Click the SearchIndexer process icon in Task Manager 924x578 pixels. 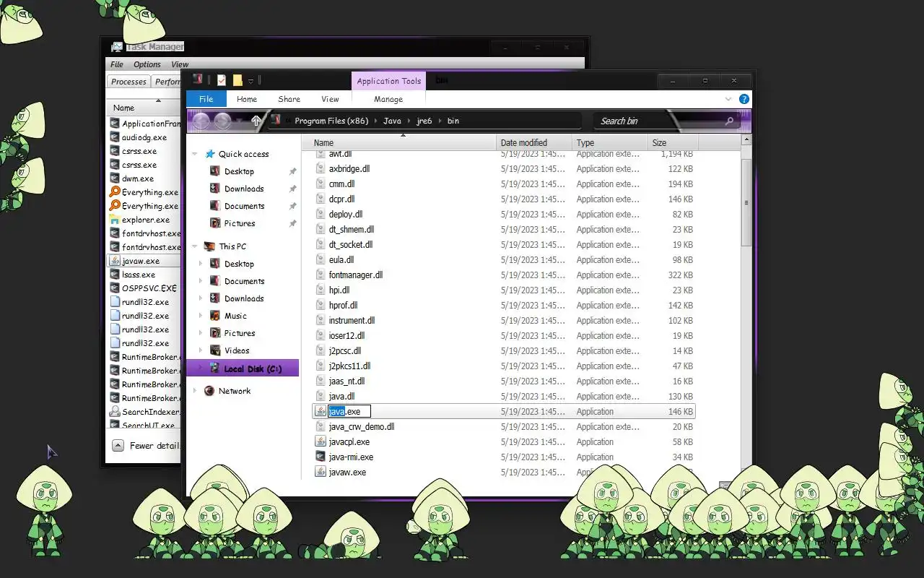point(115,412)
